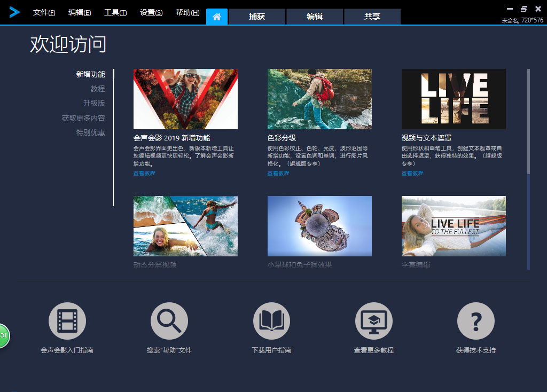Minimize the VideoStudio window

510,9
